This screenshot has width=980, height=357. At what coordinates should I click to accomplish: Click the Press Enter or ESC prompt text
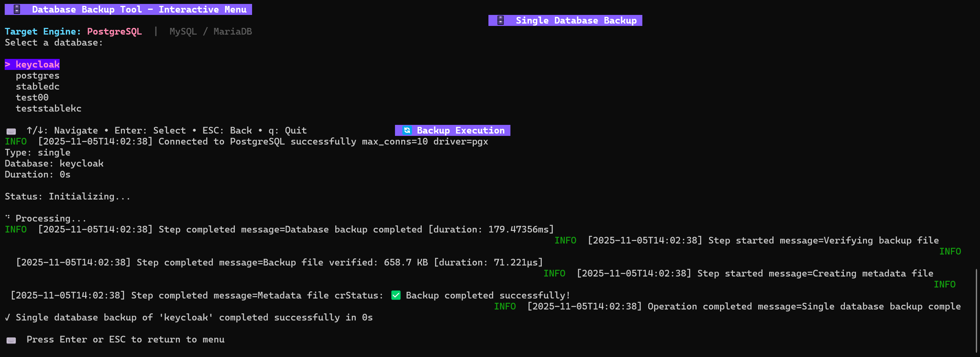[x=125, y=339]
